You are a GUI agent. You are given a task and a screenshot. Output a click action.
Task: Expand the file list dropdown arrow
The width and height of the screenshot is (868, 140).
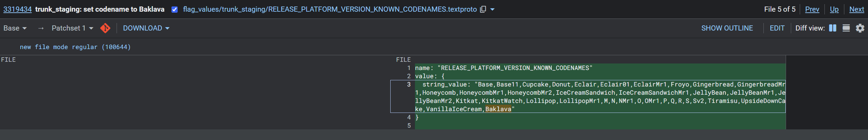click(492, 9)
